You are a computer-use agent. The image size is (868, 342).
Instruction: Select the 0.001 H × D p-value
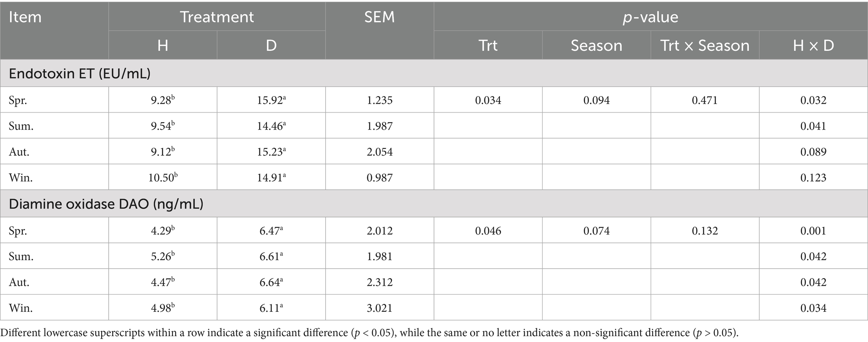813,230
